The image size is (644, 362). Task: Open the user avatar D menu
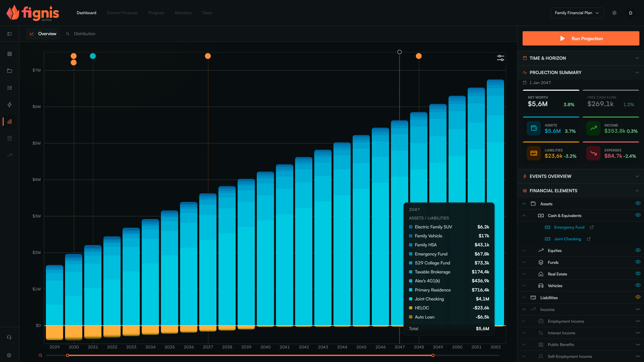[630, 13]
